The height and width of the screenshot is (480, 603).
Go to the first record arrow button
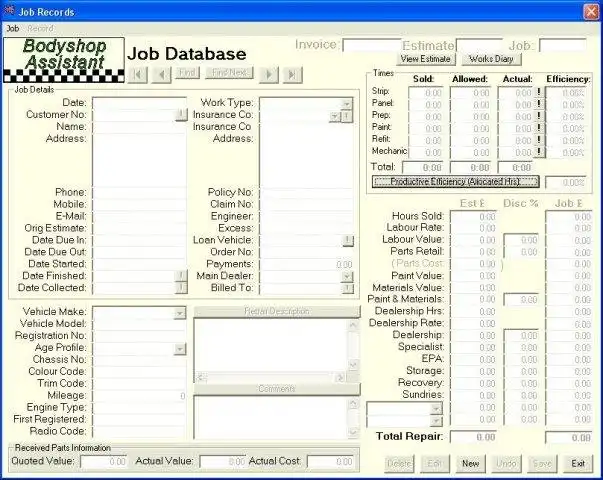pos(138,74)
